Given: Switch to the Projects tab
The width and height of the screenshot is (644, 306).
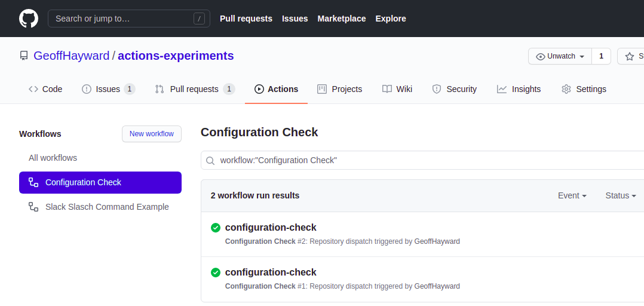Looking at the screenshot, I should 340,89.
